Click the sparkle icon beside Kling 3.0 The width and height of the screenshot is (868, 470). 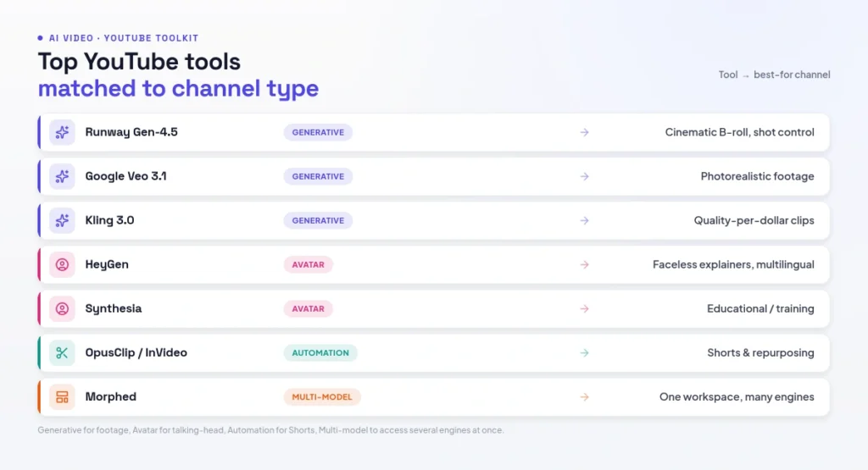click(x=62, y=221)
